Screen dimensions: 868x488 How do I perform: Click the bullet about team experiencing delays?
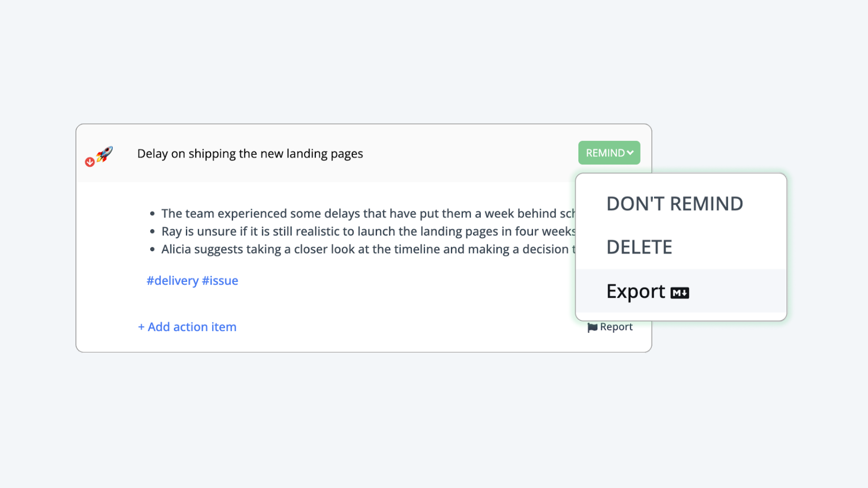pyautogui.click(x=368, y=213)
